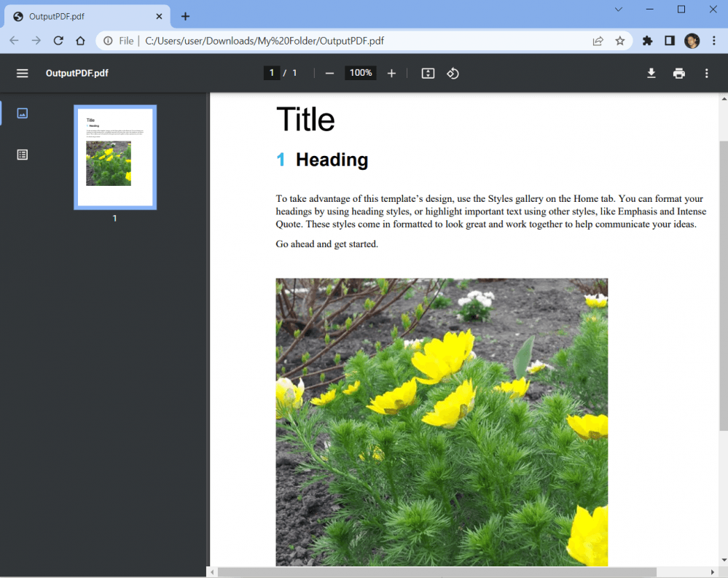Download the OutputPDF.pdf file
The width and height of the screenshot is (728, 578).
[x=651, y=73]
